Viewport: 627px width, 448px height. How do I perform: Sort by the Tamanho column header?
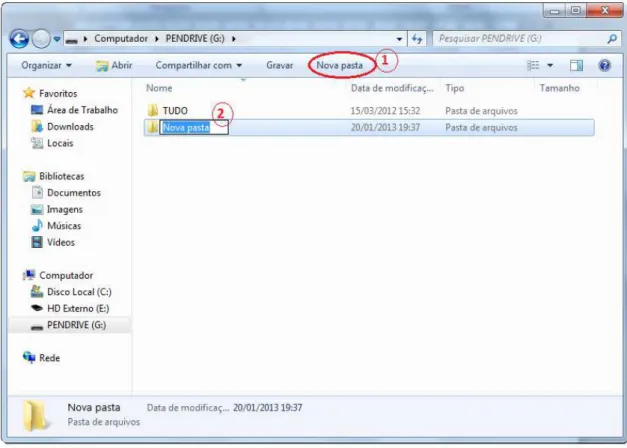pyautogui.click(x=559, y=88)
